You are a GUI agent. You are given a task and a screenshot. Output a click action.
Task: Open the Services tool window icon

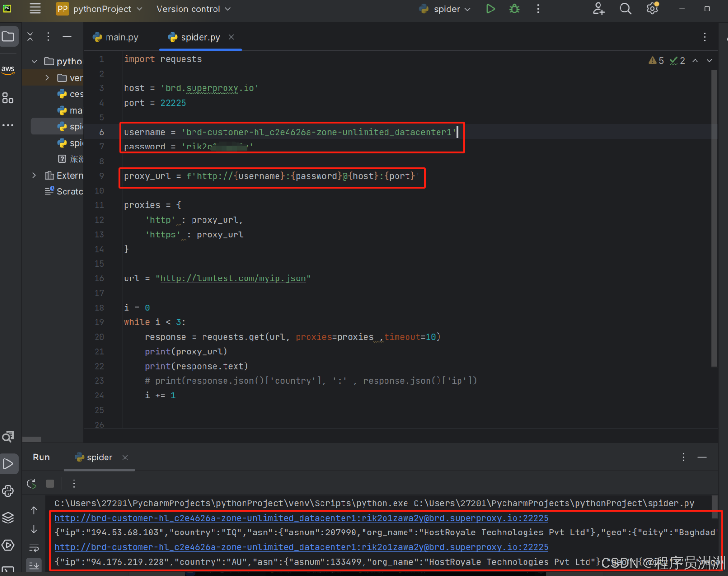[x=8, y=545]
